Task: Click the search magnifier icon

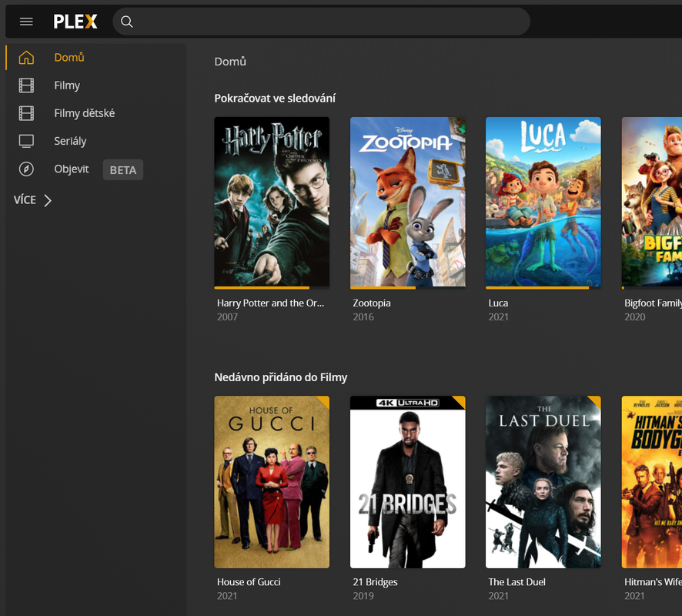Action: click(126, 22)
